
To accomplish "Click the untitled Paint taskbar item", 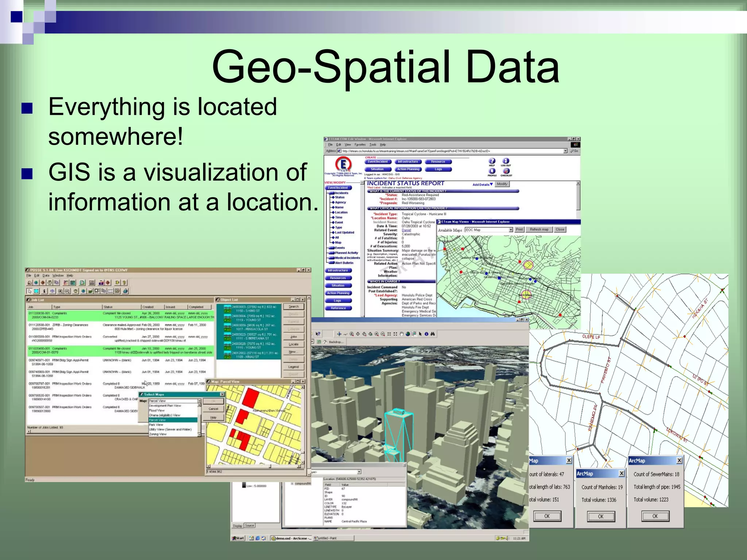I will [333, 538].
